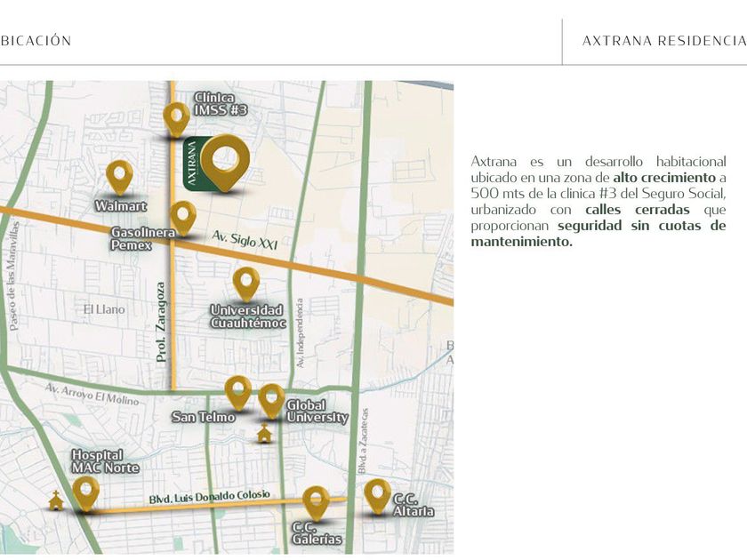
Task: Click the 'C.C. Altaria' label
Action: pyautogui.click(x=414, y=505)
